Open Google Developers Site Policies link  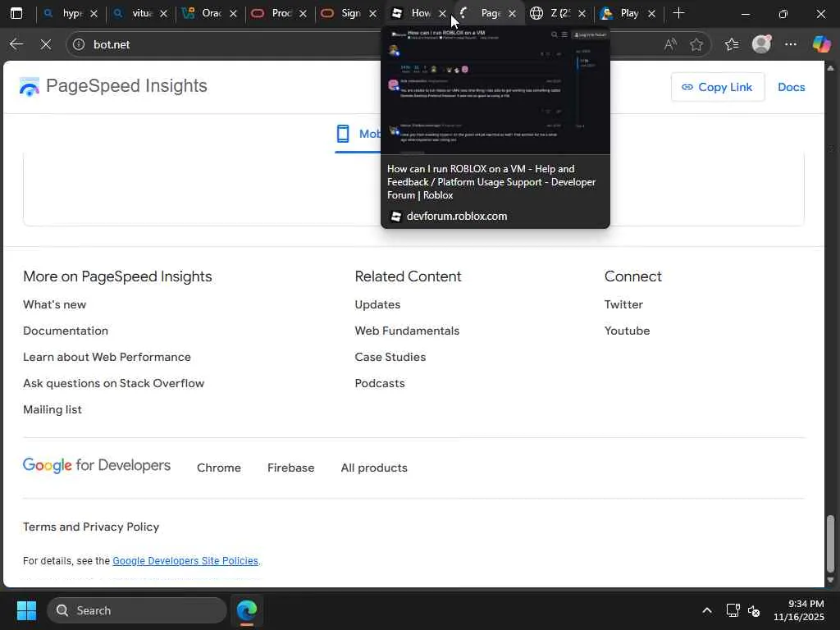pos(185,561)
